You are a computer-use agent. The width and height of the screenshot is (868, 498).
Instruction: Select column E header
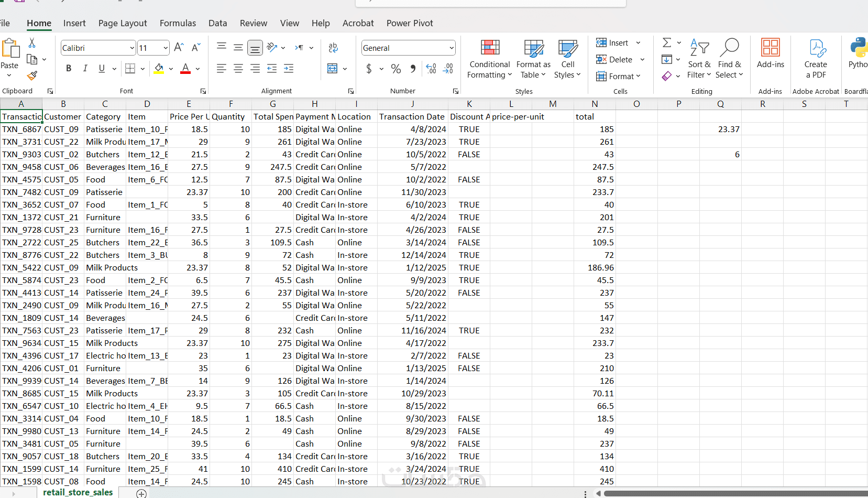click(189, 104)
